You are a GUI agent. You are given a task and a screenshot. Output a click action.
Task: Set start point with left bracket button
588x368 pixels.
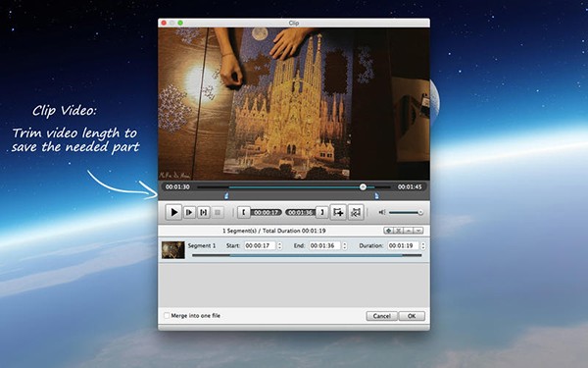244,213
